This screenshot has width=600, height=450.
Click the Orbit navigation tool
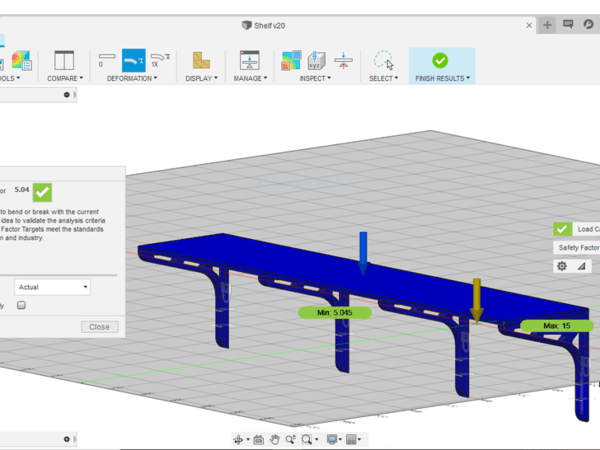pos(239,439)
